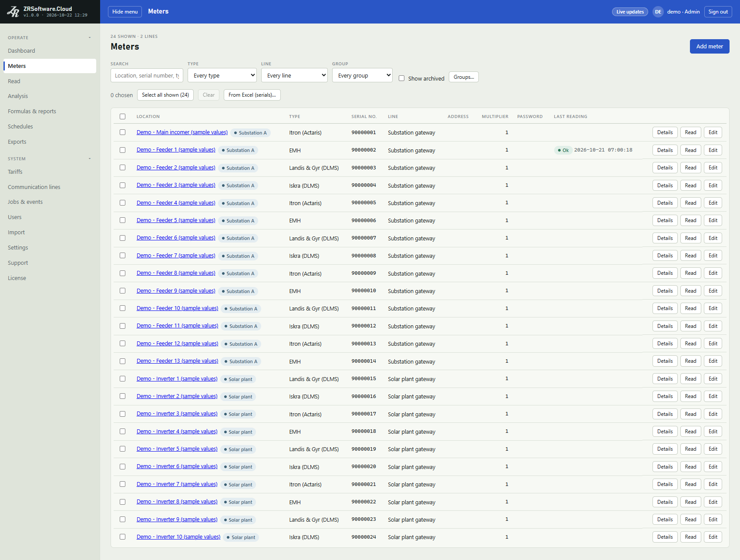This screenshot has height=560, width=740.
Task: Click the Hide menu button
Action: coord(125,12)
